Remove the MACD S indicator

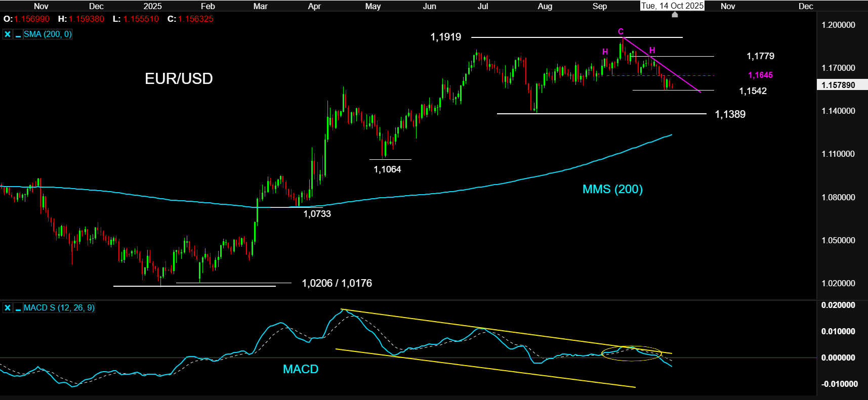8,308
